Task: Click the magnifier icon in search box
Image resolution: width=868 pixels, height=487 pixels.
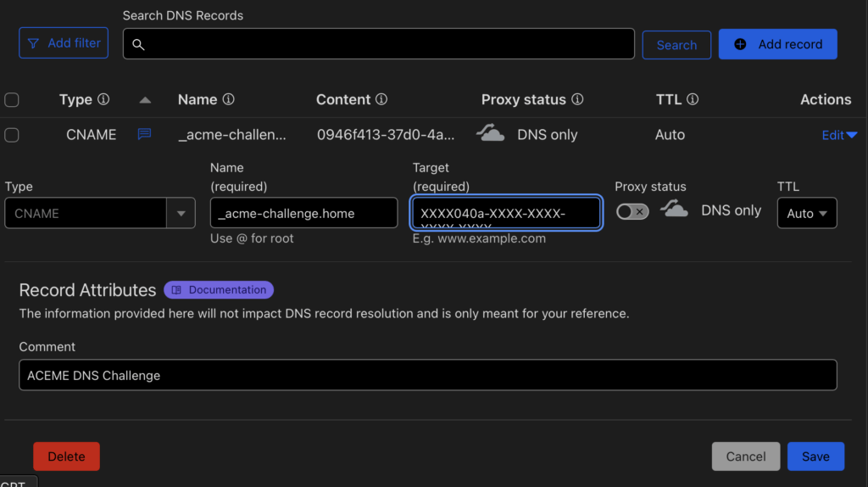Action: tap(139, 45)
